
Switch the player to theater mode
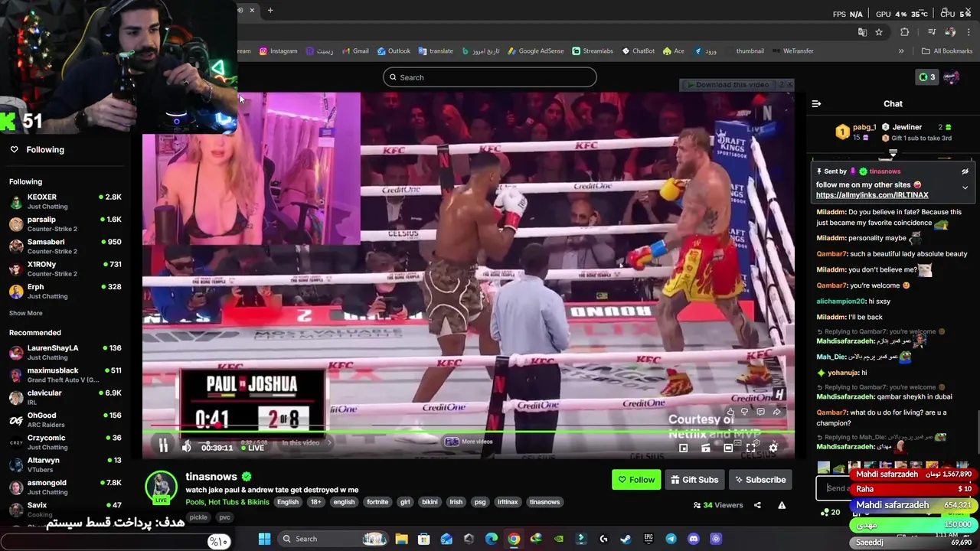[x=728, y=448]
